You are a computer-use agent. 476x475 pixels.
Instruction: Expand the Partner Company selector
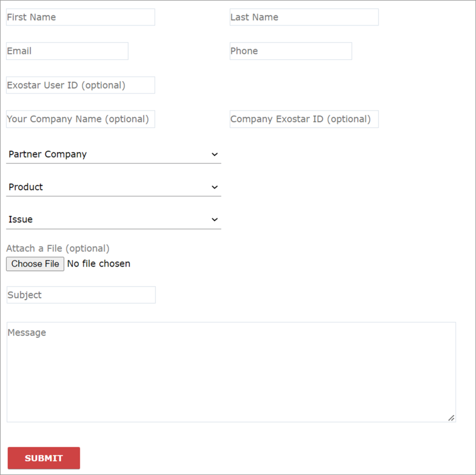112,154
